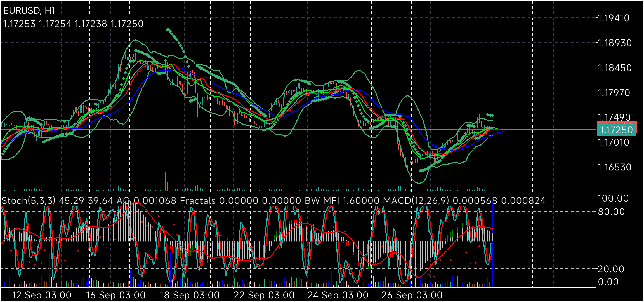Select the 1.17010 price axis label
644x302 pixels.
[x=614, y=142]
